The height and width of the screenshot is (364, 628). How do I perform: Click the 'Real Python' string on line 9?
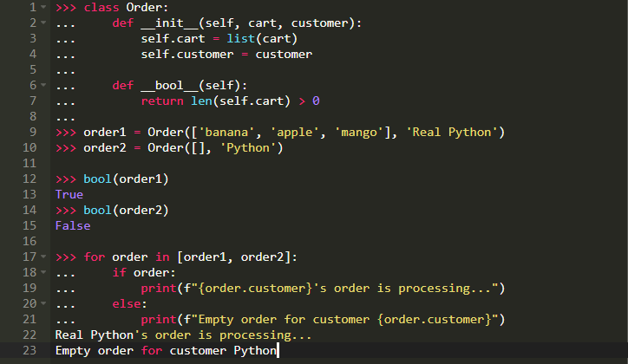tap(452, 132)
